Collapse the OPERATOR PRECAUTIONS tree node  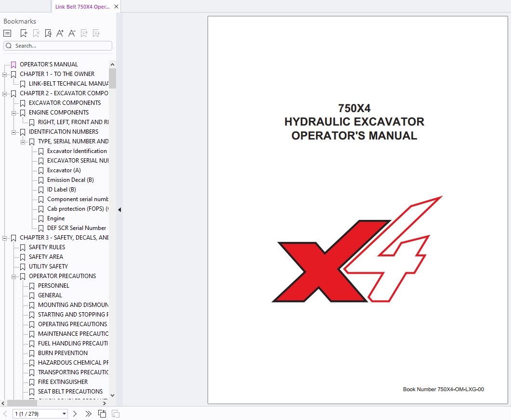point(14,276)
